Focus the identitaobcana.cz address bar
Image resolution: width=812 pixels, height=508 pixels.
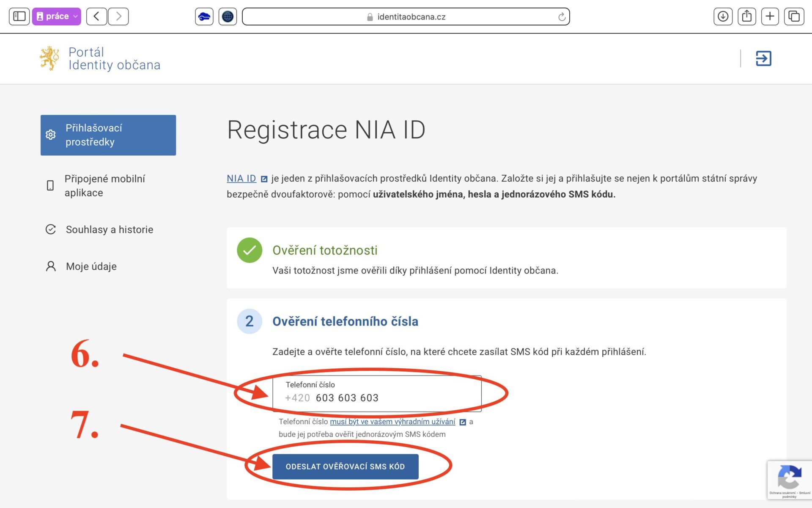406,17
